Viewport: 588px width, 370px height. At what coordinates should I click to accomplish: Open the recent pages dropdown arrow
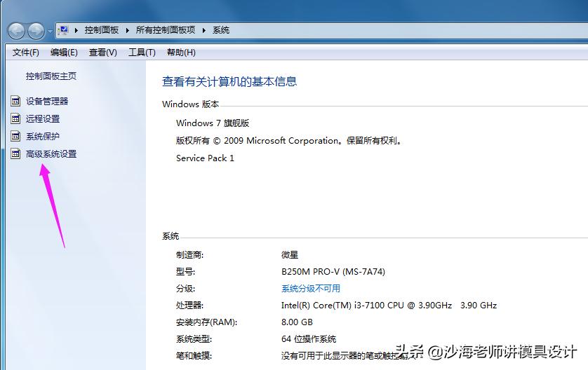[50, 31]
